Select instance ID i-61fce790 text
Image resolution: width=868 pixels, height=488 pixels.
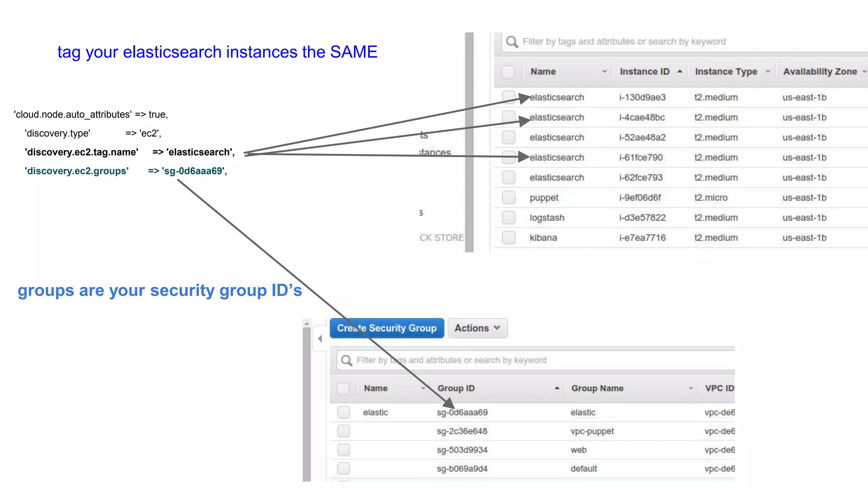coord(641,158)
